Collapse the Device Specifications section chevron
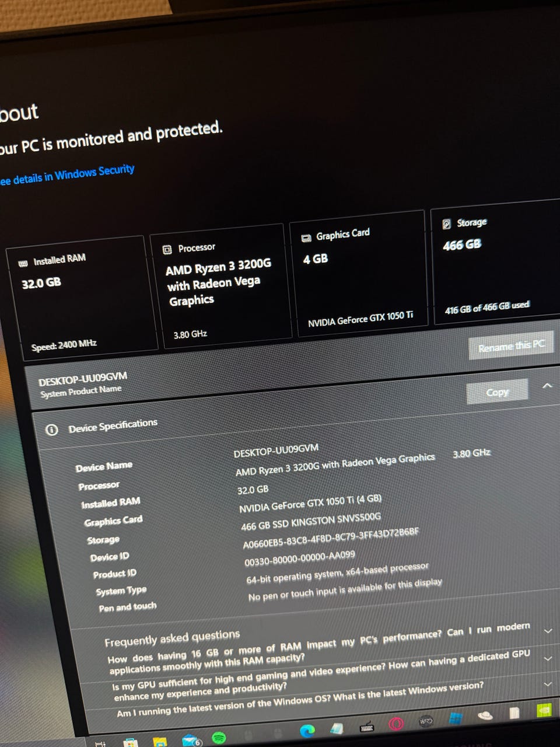 tap(547, 386)
